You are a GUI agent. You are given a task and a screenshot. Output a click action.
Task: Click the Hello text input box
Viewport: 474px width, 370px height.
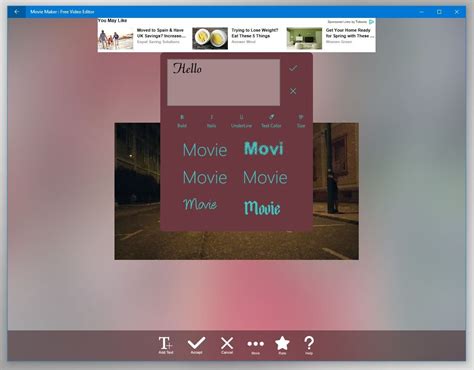click(224, 83)
